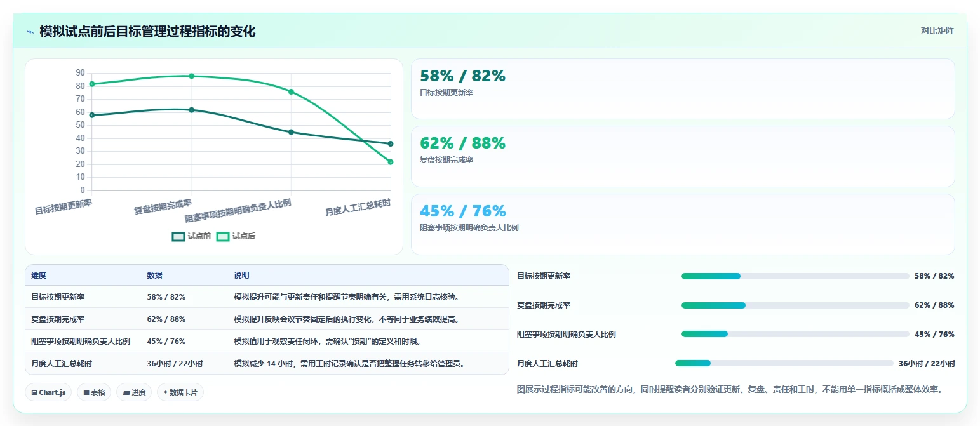Screen dimensions: 980x426
Task: Select the 45% / 76% data card
Action: click(x=683, y=224)
